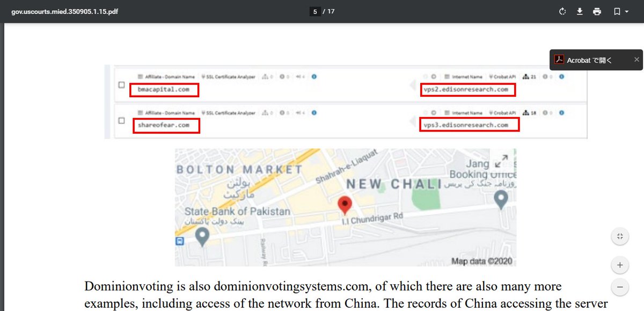Click the map marker below State Bank label

click(x=202, y=237)
